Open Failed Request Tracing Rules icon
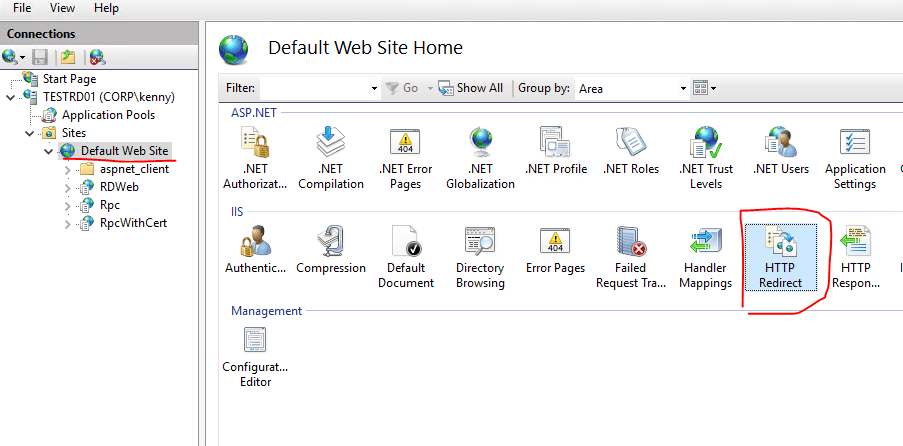The height and width of the screenshot is (446, 903). coord(631,257)
